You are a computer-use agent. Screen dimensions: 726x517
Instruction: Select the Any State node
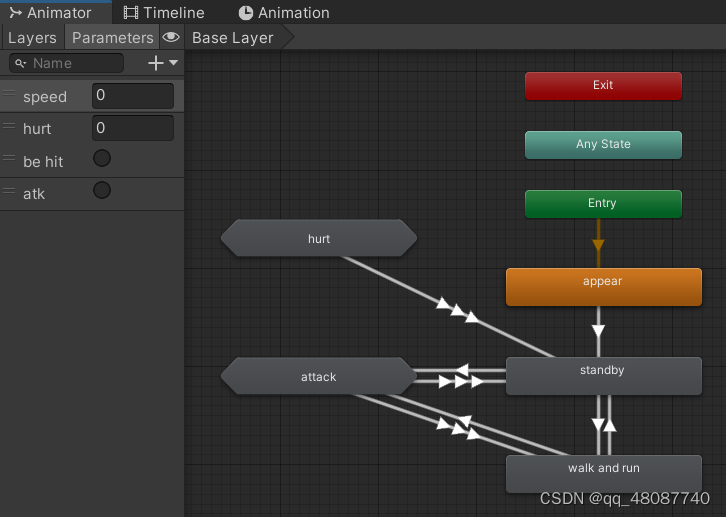603,145
